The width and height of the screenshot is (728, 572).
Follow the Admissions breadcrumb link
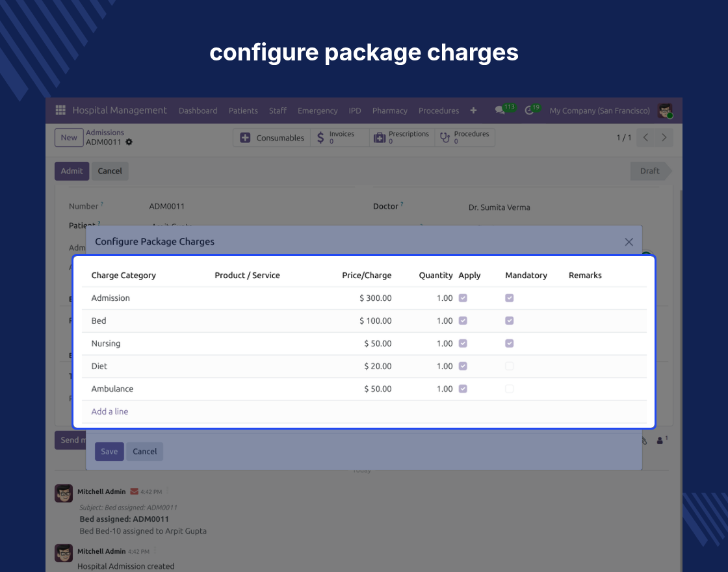pyautogui.click(x=105, y=133)
